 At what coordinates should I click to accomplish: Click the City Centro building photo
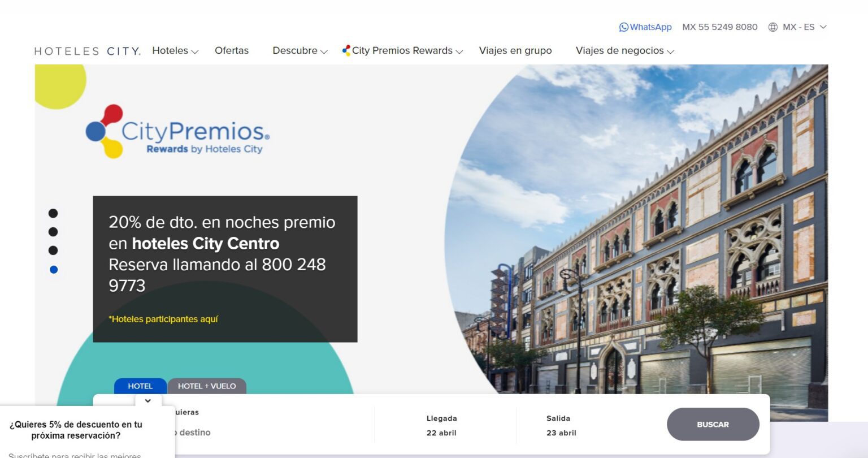click(x=636, y=243)
